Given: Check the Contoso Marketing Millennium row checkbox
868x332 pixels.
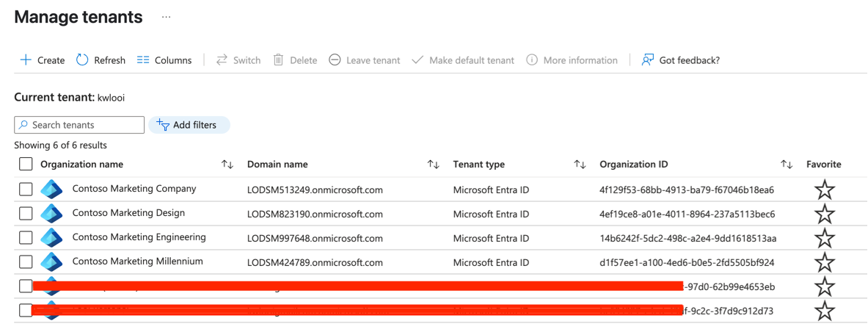Looking at the screenshot, I should (26, 261).
